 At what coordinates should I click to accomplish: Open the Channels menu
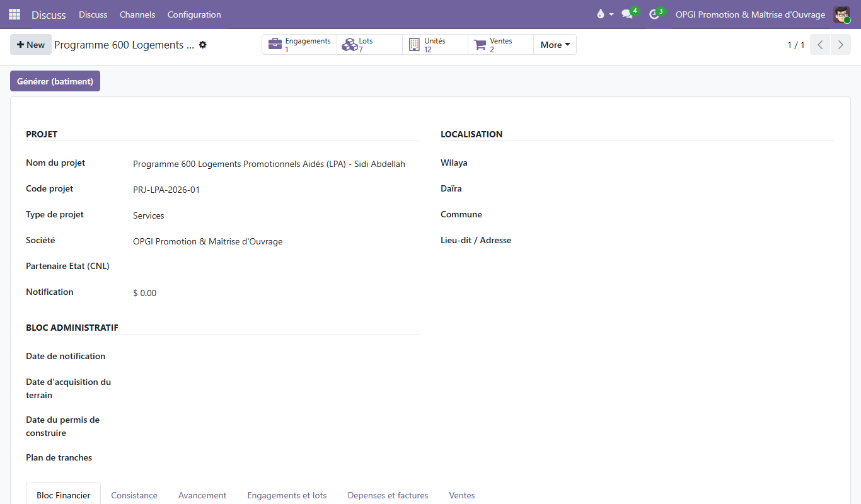pos(137,14)
